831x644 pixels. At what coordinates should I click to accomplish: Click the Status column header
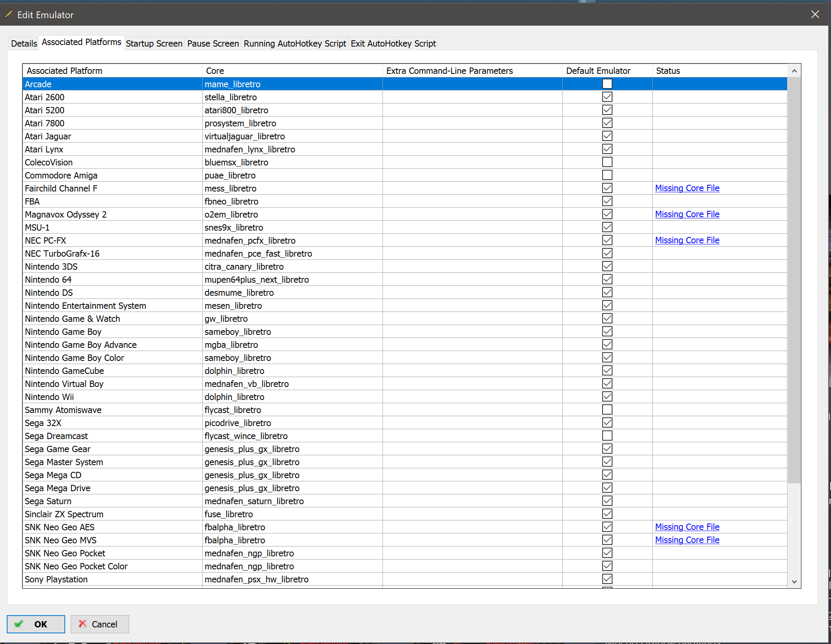pos(720,71)
